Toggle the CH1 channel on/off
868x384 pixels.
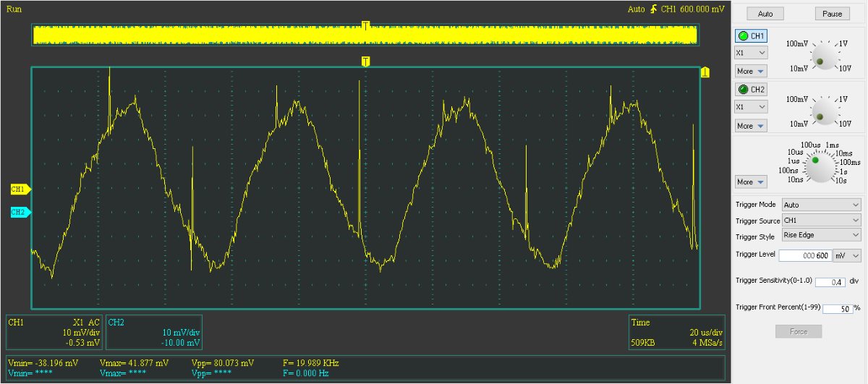[751, 36]
